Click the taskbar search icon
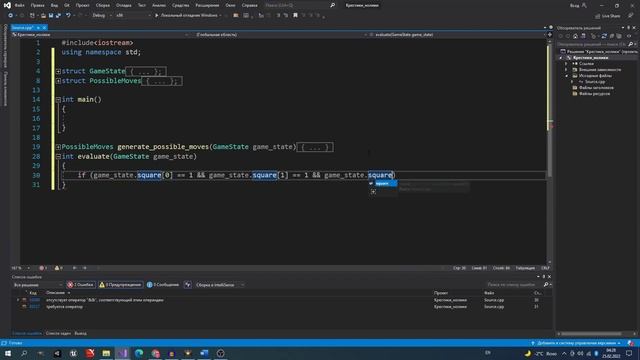This screenshot has height=360, width=640. 24,353
